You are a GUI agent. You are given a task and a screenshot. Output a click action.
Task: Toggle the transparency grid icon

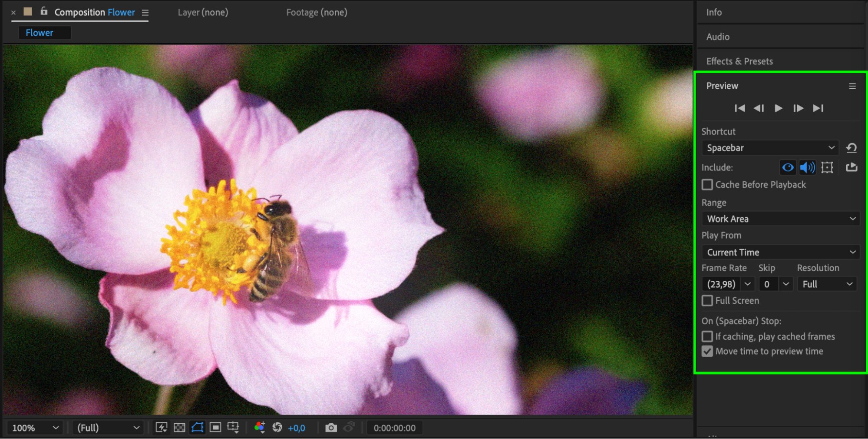click(x=179, y=428)
